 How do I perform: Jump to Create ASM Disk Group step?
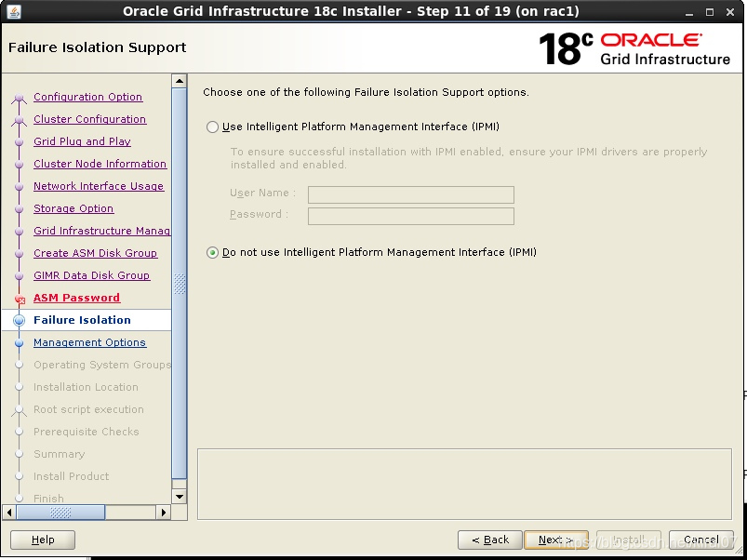point(95,253)
